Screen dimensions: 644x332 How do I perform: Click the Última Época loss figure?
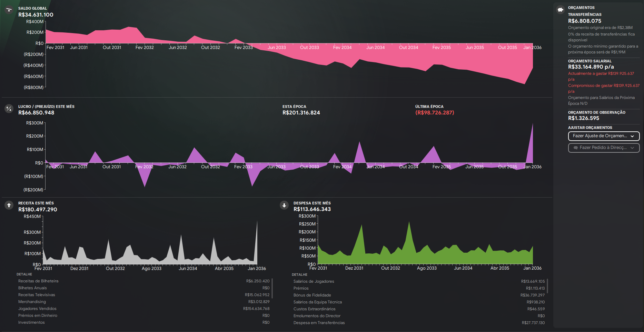(435, 113)
